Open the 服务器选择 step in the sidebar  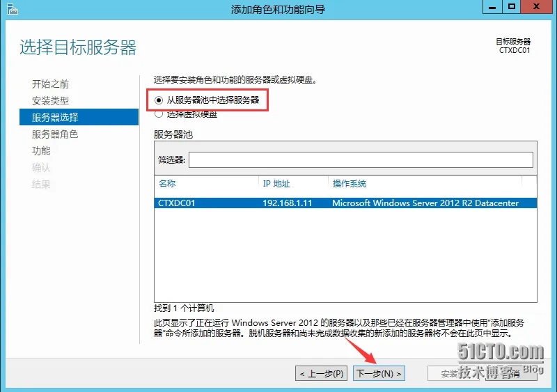click(x=79, y=117)
